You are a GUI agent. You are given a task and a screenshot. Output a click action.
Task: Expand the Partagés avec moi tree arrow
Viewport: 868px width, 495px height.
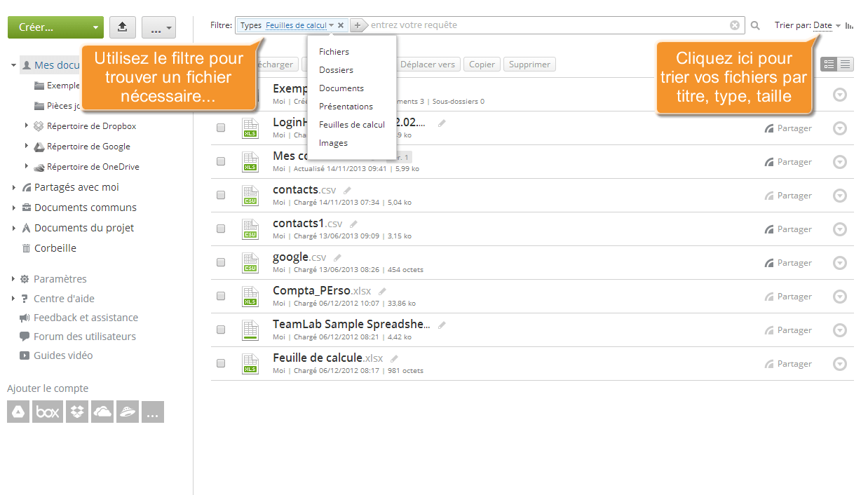(x=14, y=187)
